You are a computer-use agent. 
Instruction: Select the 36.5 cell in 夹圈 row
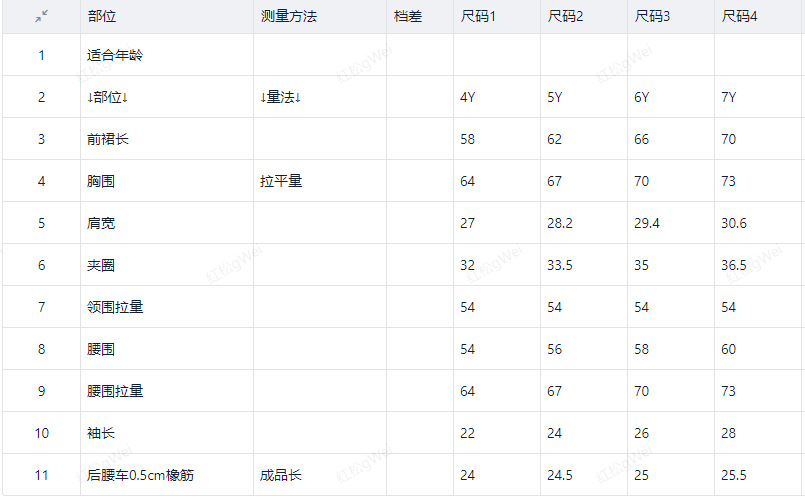(x=734, y=265)
